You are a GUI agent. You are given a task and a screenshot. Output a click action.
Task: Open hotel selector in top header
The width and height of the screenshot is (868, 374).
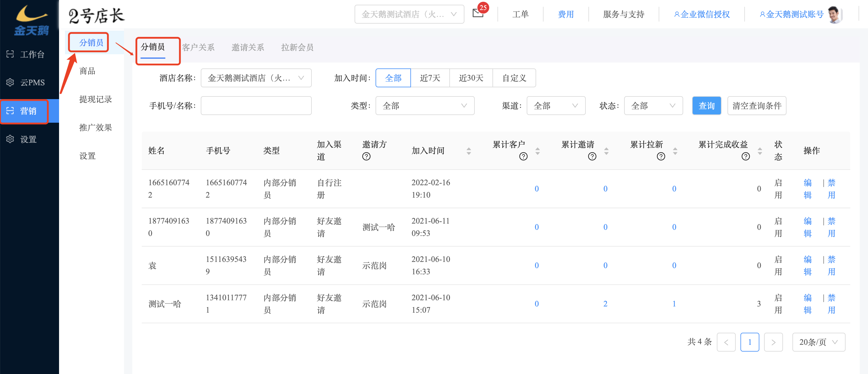[x=409, y=14]
